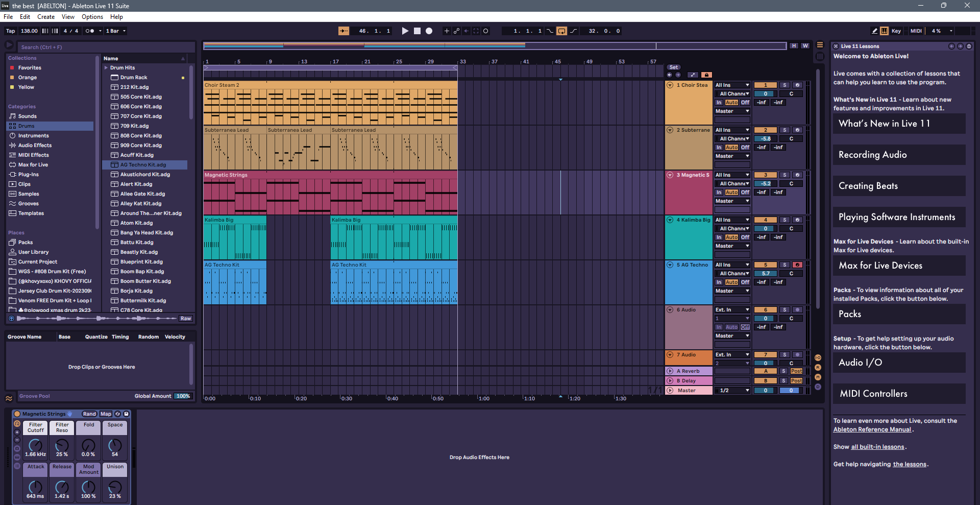Open the Help menu
Image resolution: width=980 pixels, height=505 pixels.
click(116, 17)
